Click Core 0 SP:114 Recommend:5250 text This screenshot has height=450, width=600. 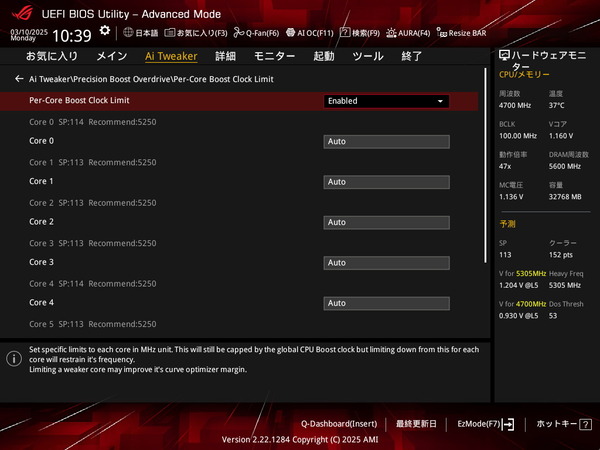(x=93, y=122)
